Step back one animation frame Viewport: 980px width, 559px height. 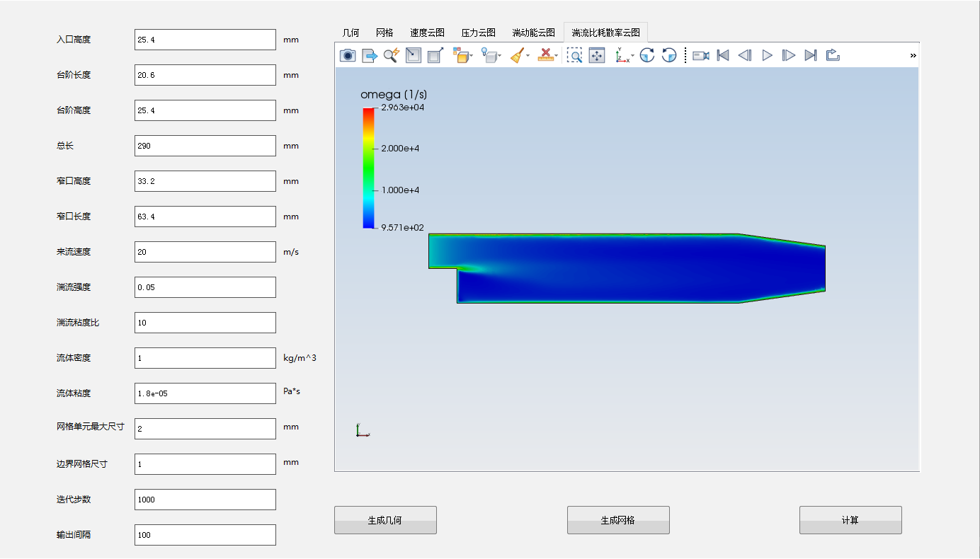click(745, 55)
